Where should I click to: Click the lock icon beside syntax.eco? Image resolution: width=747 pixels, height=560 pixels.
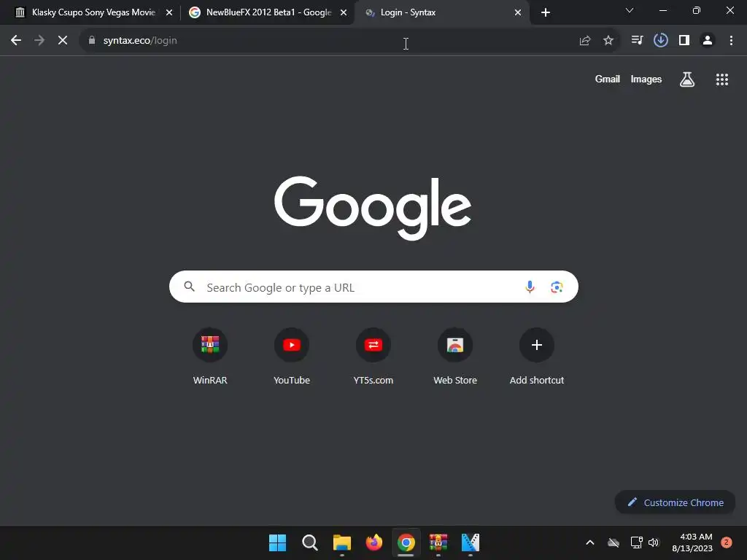[x=92, y=41]
